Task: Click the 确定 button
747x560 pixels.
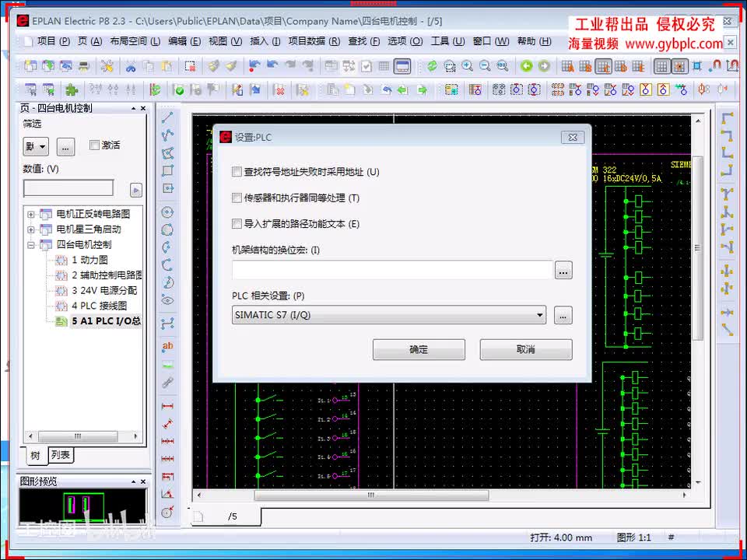Action: (x=419, y=349)
